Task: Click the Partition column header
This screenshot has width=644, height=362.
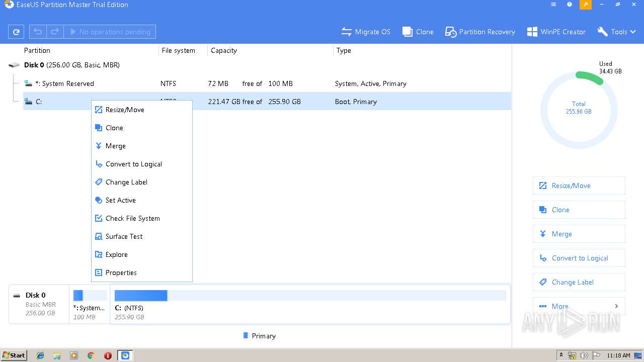Action: pos(37,50)
